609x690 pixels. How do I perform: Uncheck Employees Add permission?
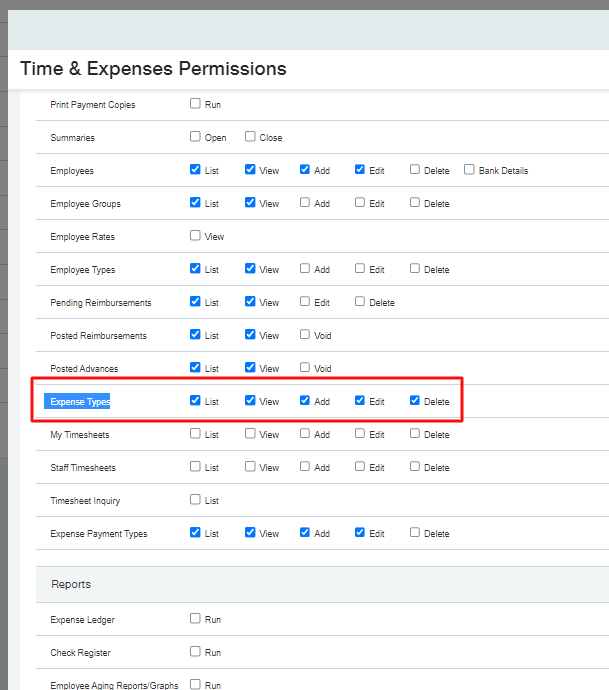tap(304, 169)
